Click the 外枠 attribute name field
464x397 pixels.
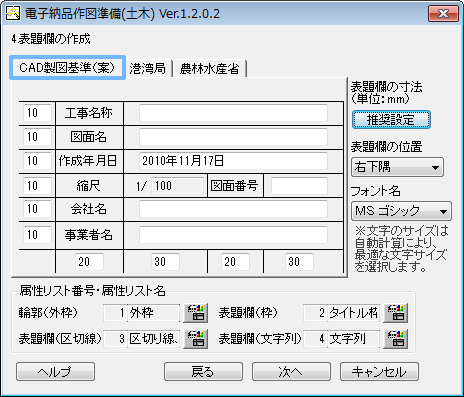154,313
